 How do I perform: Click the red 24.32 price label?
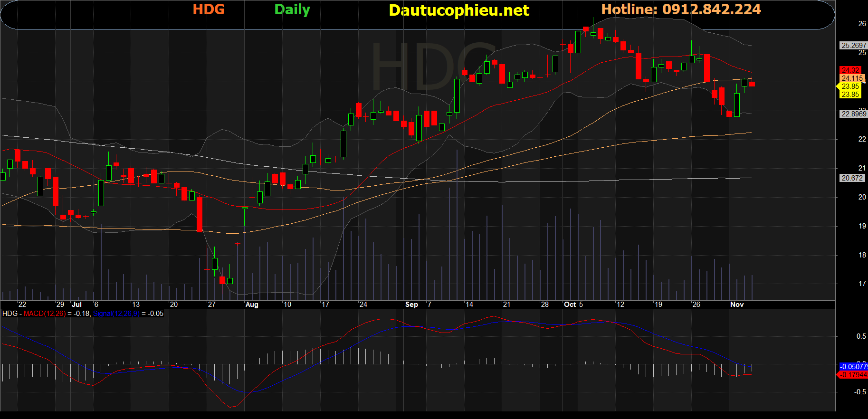[x=850, y=70]
